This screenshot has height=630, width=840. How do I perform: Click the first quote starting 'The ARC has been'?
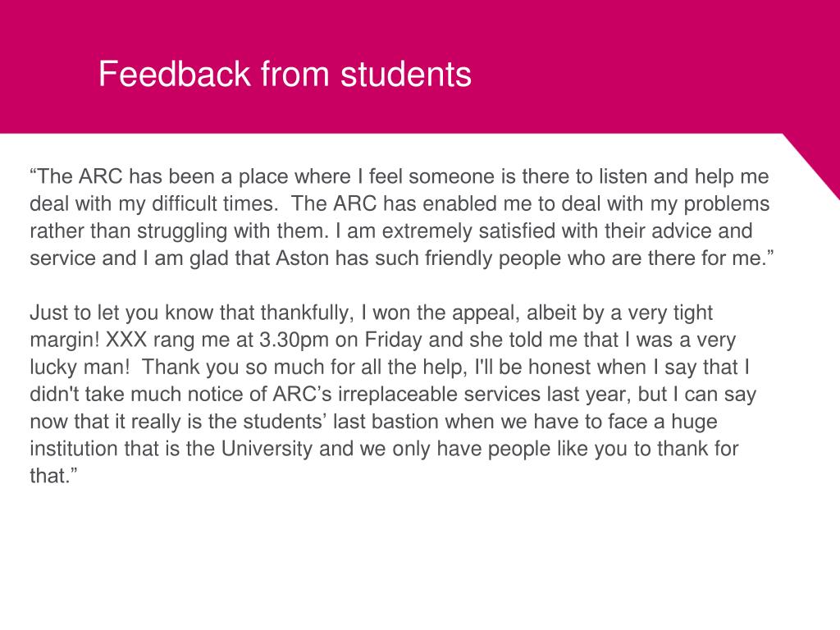pos(402,217)
